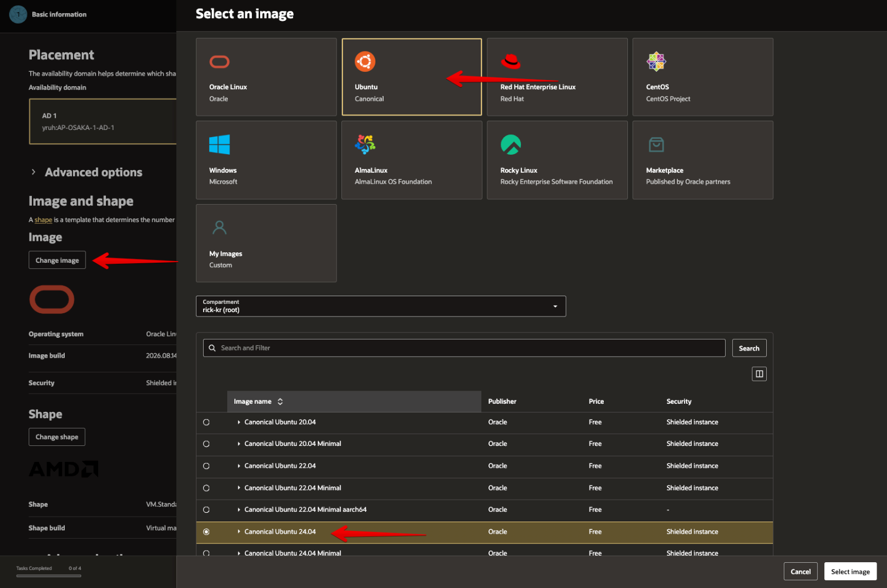
Task: Click the Marketplace bag icon
Action: 656,145
